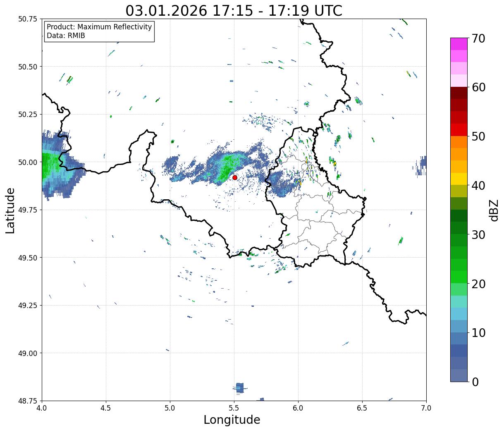Click the colorbar tick label 30

coord(478,235)
